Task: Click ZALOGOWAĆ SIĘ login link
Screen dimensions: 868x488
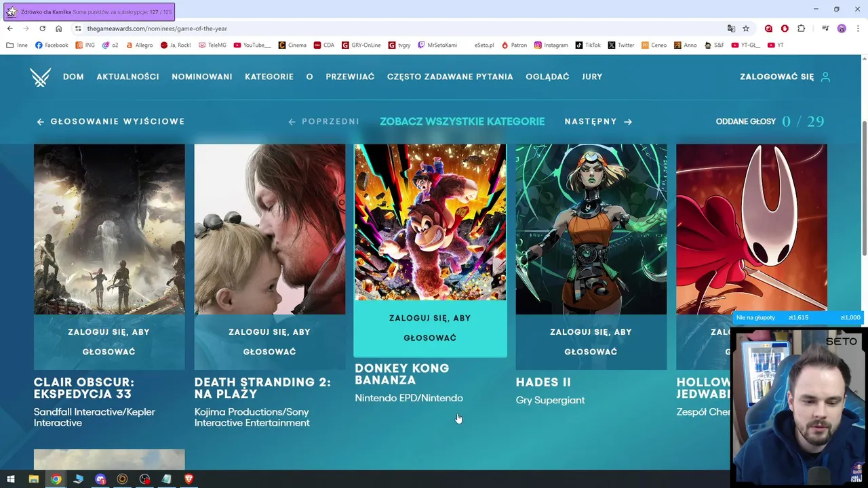Action: click(x=777, y=77)
